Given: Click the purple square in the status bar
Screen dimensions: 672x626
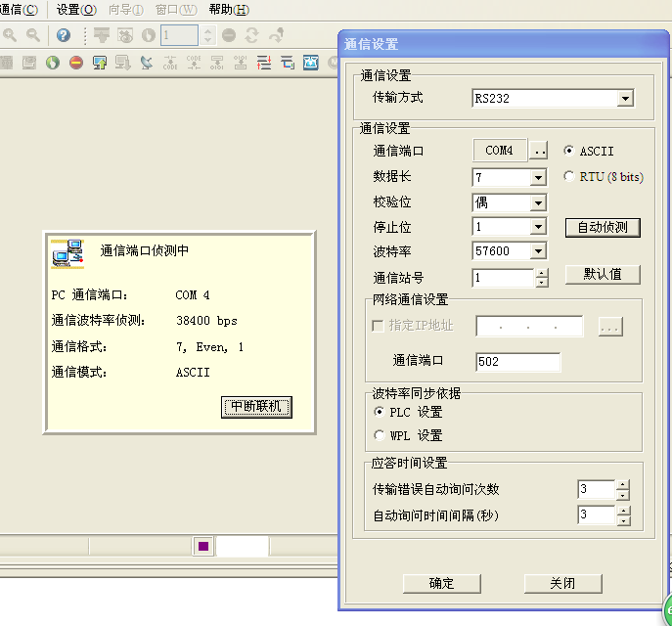Looking at the screenshot, I should pos(203,547).
